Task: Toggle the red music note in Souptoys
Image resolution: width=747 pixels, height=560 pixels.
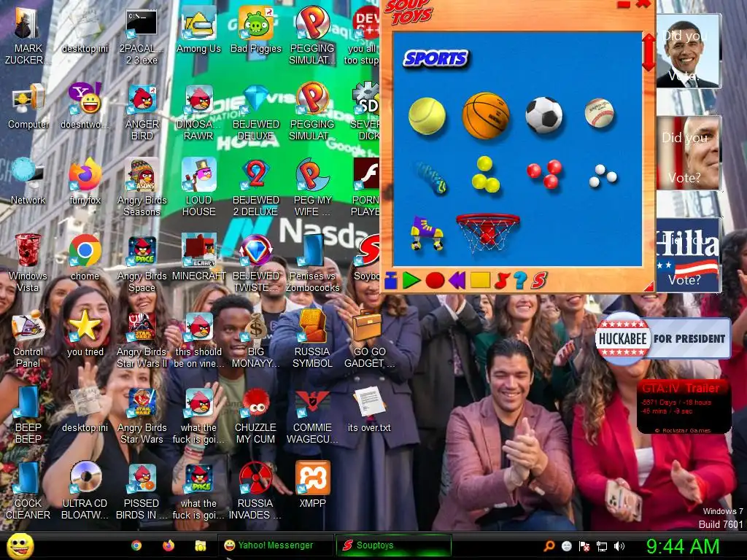Action: coord(502,281)
